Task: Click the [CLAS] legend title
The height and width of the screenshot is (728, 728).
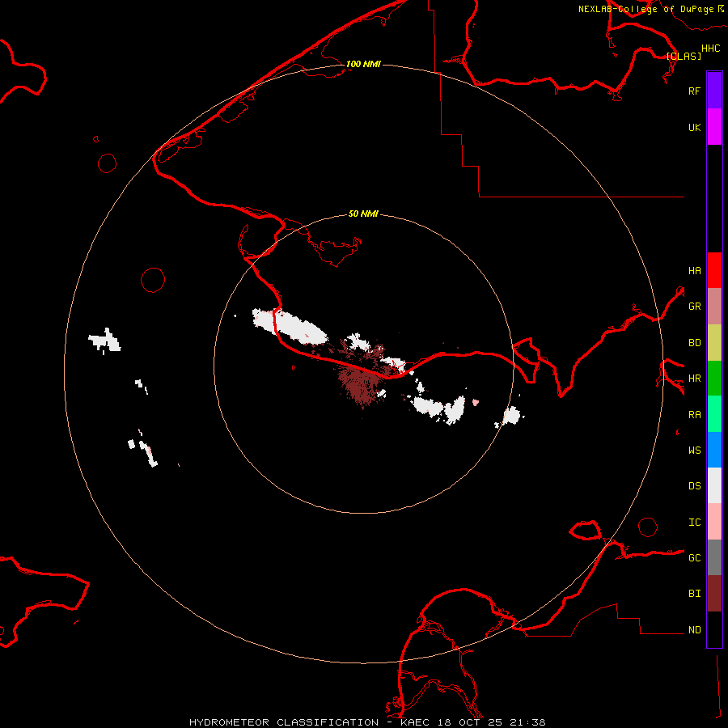Action: [684, 56]
